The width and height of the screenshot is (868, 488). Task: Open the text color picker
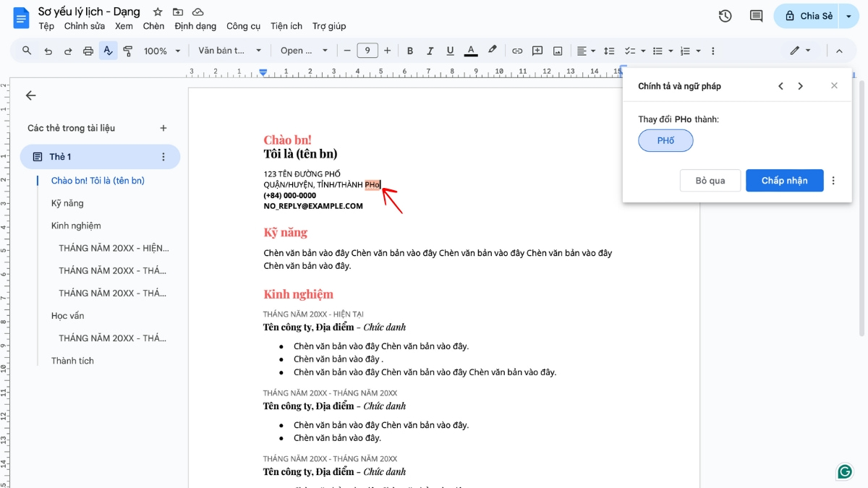[x=471, y=51]
